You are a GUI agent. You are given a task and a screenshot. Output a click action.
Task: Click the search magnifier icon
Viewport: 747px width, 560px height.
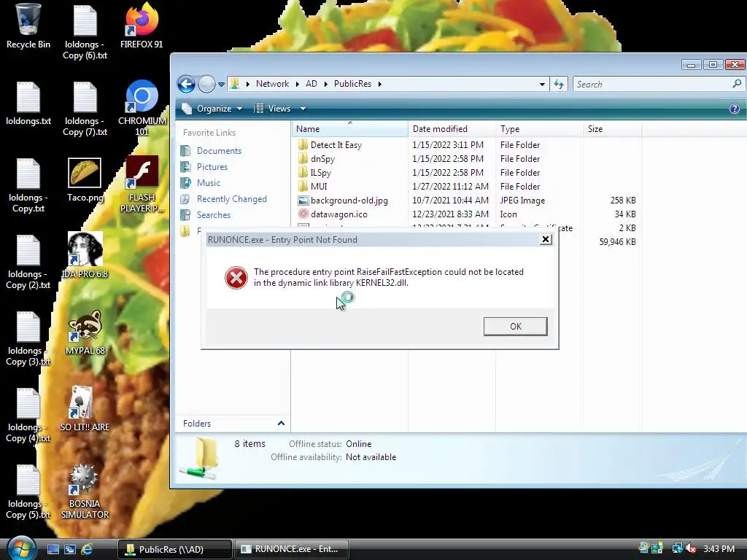737,84
